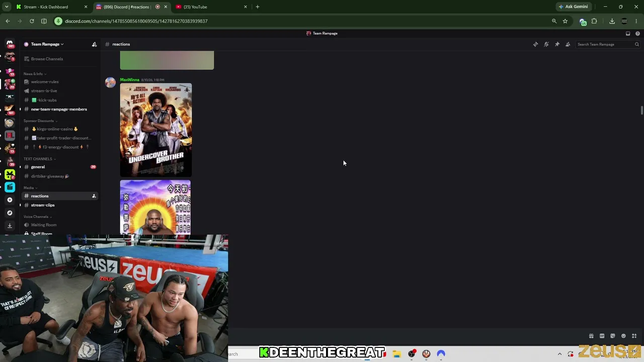Open Undercover Brother poster image

[x=156, y=130]
